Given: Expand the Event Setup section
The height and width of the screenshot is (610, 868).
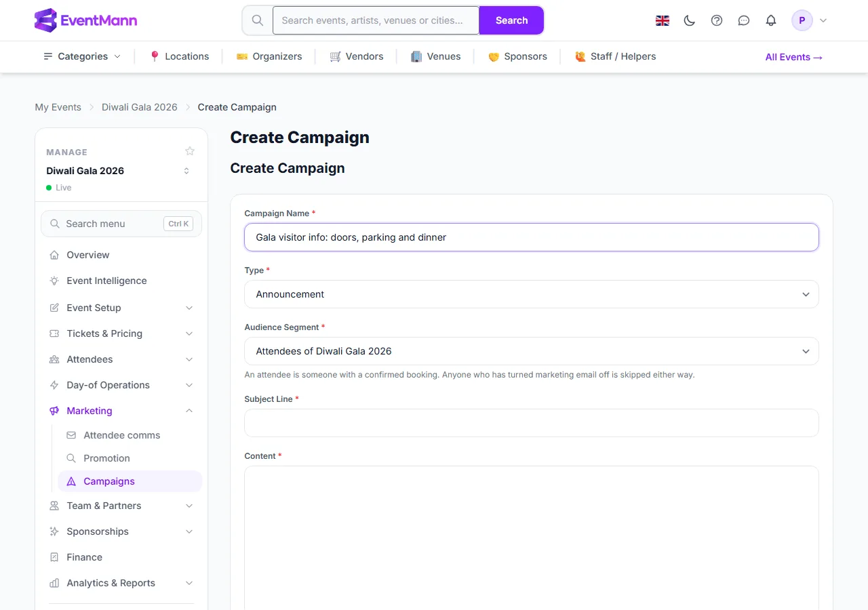Looking at the screenshot, I should [121, 308].
